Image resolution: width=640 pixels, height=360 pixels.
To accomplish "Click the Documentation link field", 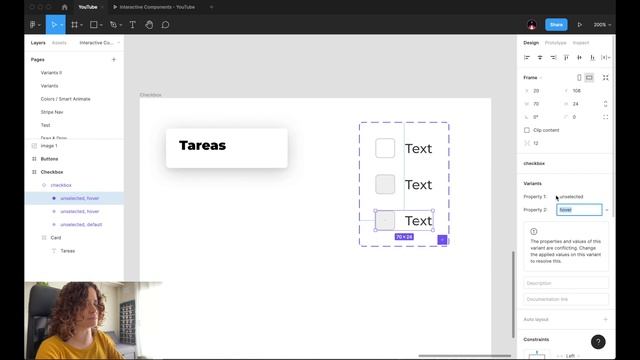I will tap(566, 299).
